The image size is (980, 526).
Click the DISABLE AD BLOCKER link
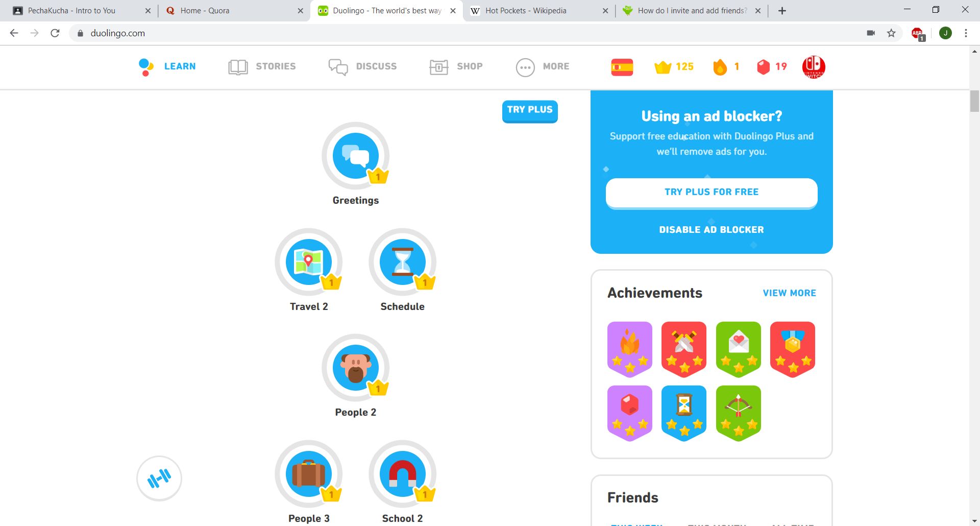pos(711,229)
